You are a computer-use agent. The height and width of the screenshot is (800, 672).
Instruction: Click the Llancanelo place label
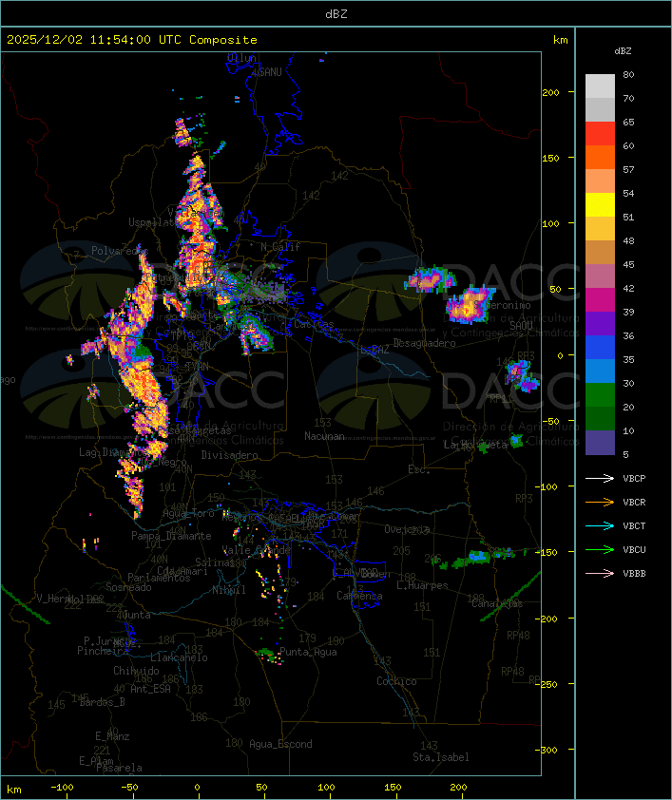coord(179,657)
